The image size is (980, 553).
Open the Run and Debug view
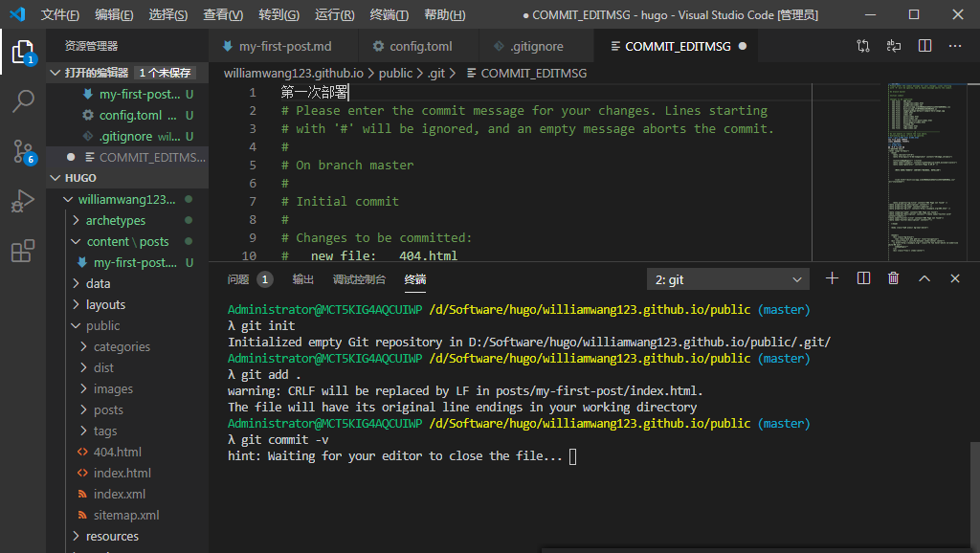click(23, 201)
